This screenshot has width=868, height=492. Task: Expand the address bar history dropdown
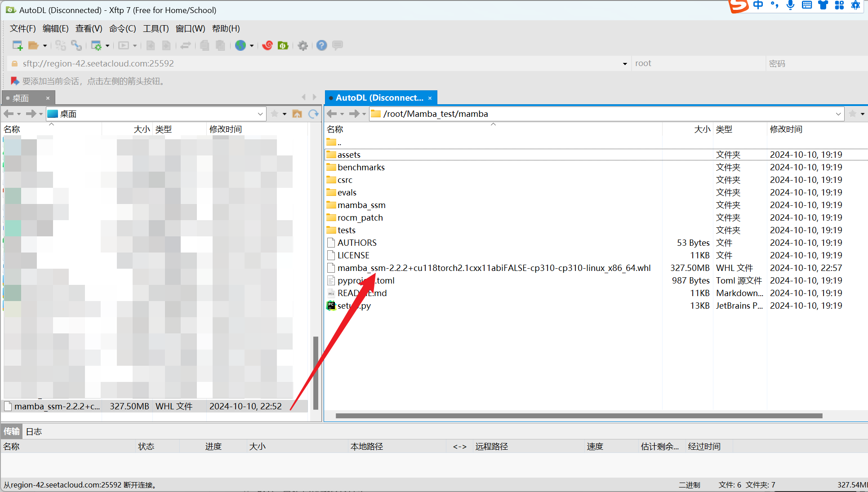click(x=625, y=64)
